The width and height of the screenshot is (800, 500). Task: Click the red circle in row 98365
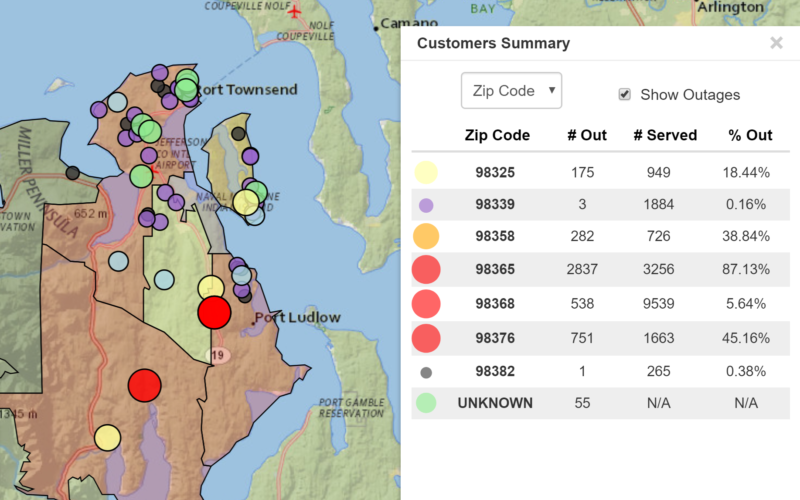click(426, 269)
